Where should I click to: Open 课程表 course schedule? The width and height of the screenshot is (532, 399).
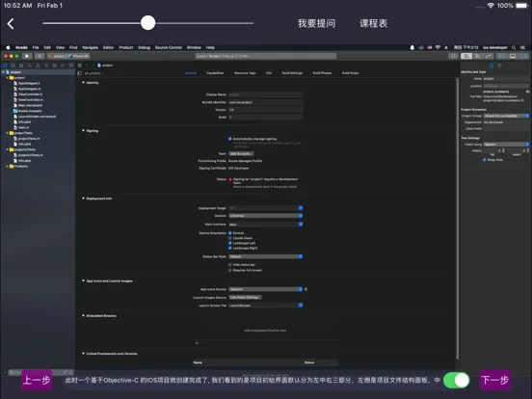click(374, 23)
